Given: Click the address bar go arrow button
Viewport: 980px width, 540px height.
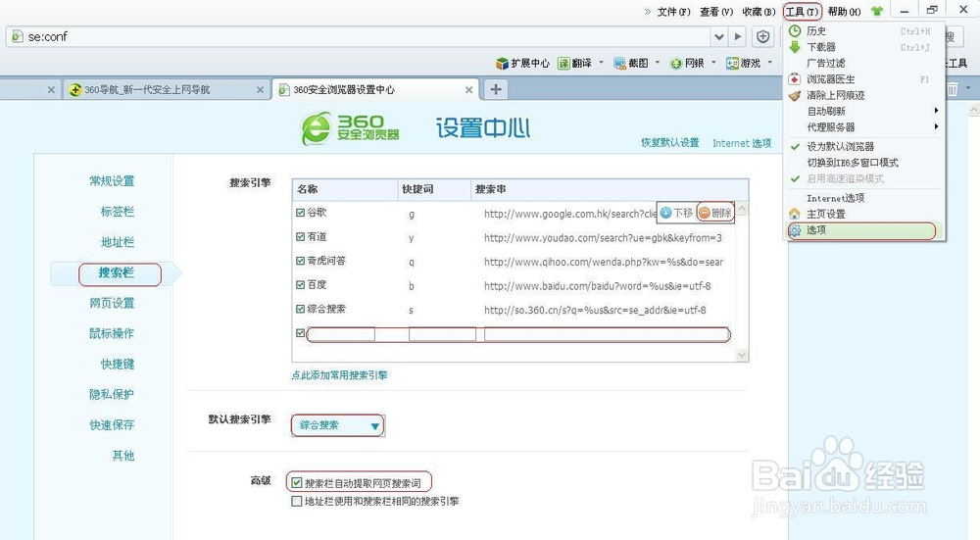Looking at the screenshot, I should tap(738, 37).
